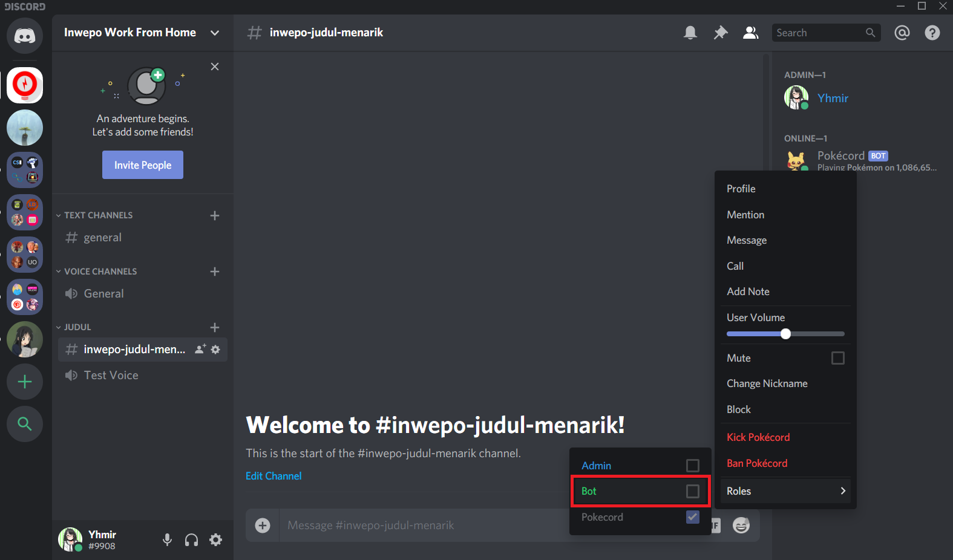Attach a file with plus icon
953x560 pixels.
263,526
